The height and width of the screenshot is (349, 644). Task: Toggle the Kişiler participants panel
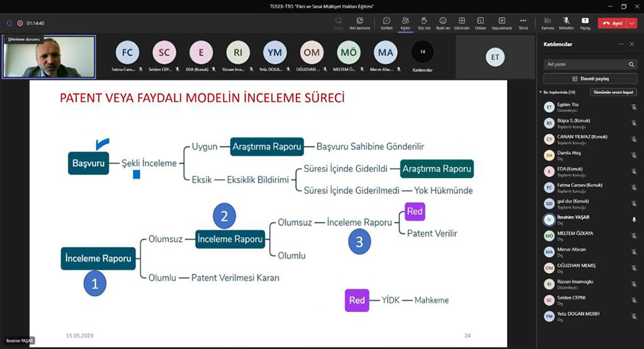pos(405,23)
